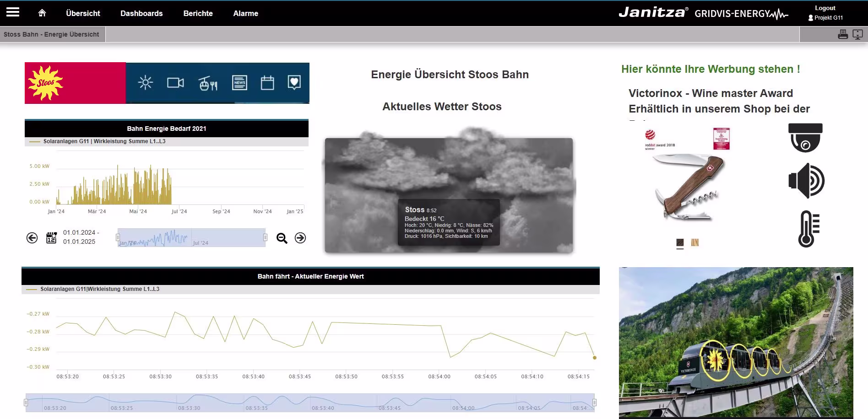
Task: Open the Berichte menu
Action: tap(198, 13)
